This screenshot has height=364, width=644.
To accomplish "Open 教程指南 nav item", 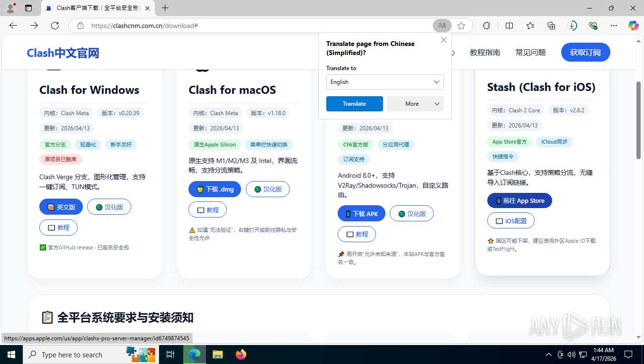I will pyautogui.click(x=485, y=53).
